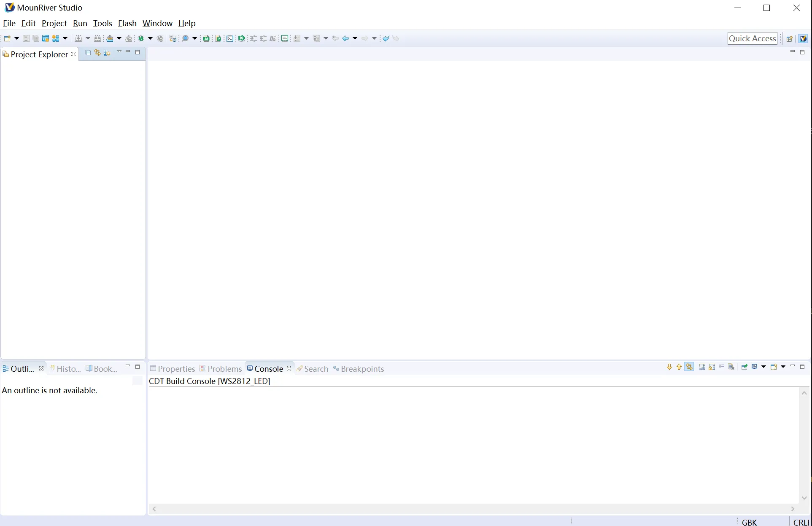
Task: Expand the Display Selected Console dropdown arrow
Action: (x=764, y=367)
